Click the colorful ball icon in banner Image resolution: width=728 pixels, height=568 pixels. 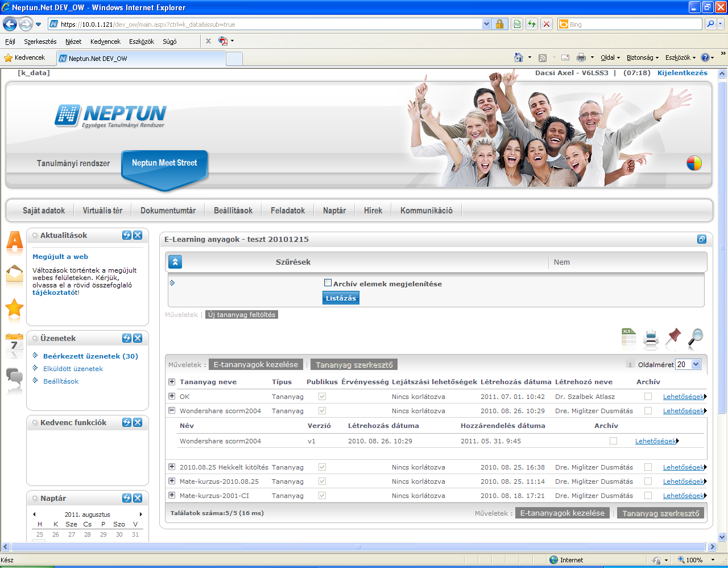pos(694,163)
